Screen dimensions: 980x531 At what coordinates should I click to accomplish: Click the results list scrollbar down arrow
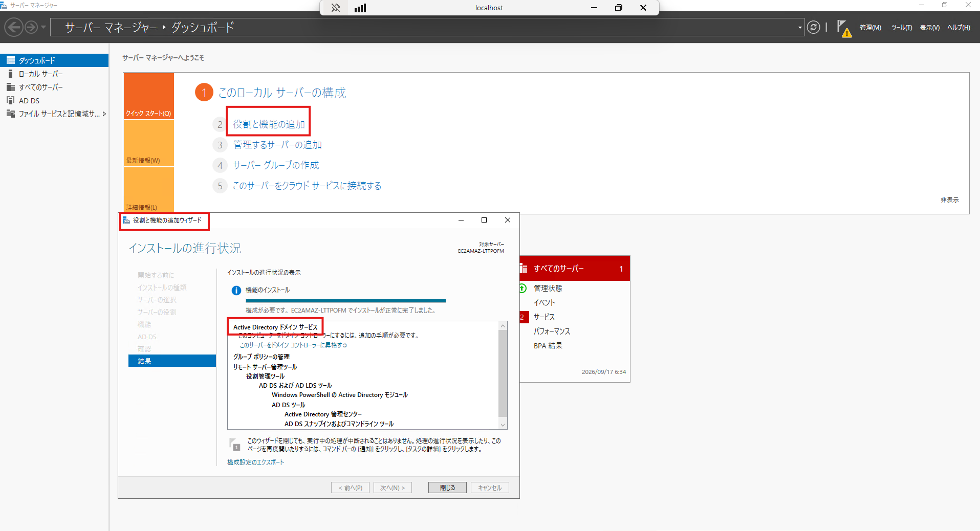coord(503,425)
